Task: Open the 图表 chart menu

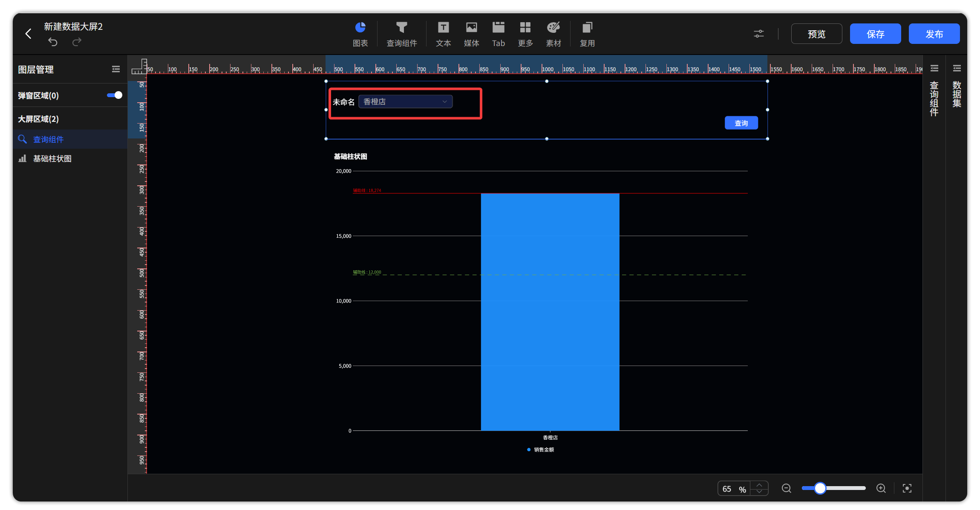Action: (360, 34)
